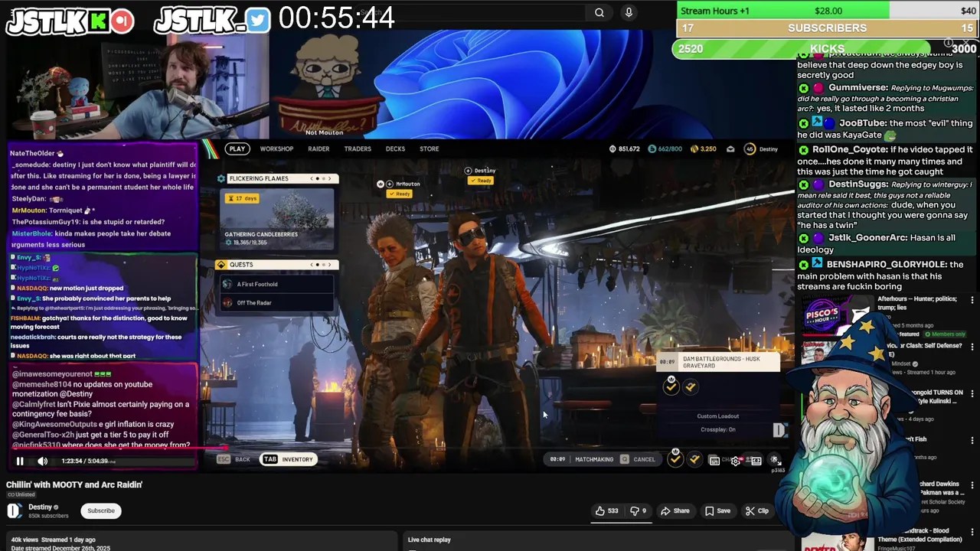This screenshot has height=551, width=980.
Task: Switch to the WORKSHOP tab
Action: 276,148
